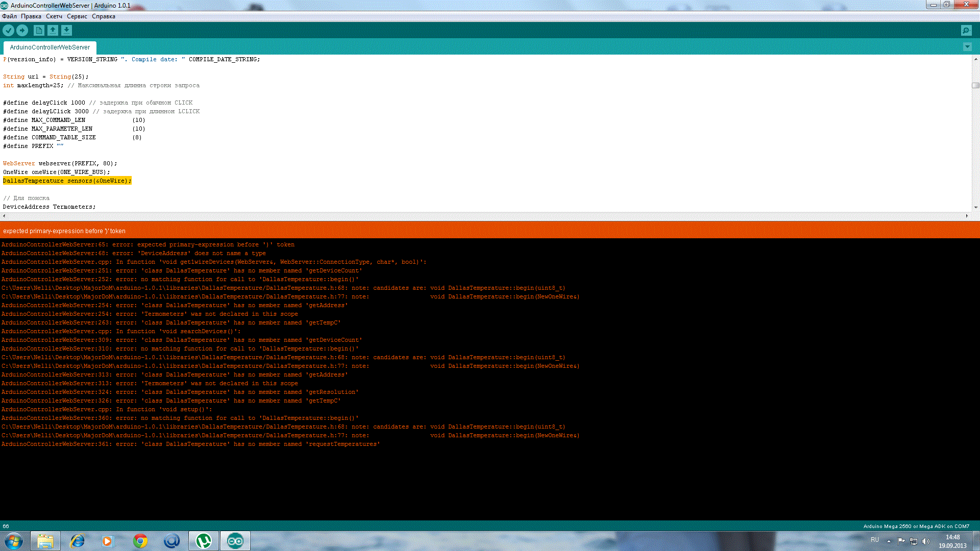Open the Справка menu

103,16
